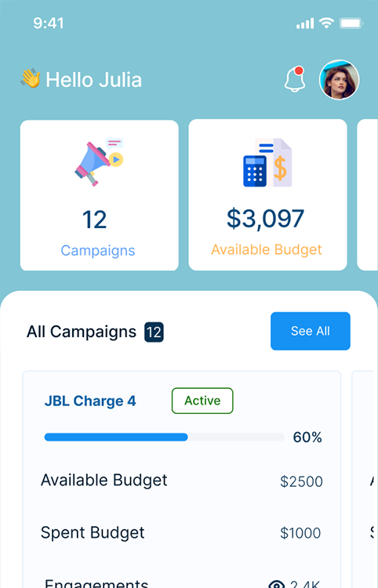Viewport: 378px width, 588px height.
Task: Tap the waving hand emoji
Action: [x=31, y=78]
